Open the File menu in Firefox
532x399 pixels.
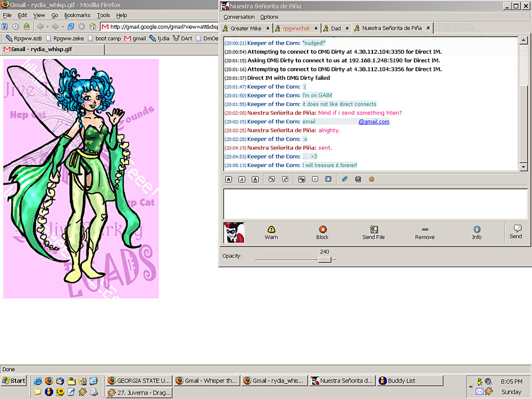7,15
